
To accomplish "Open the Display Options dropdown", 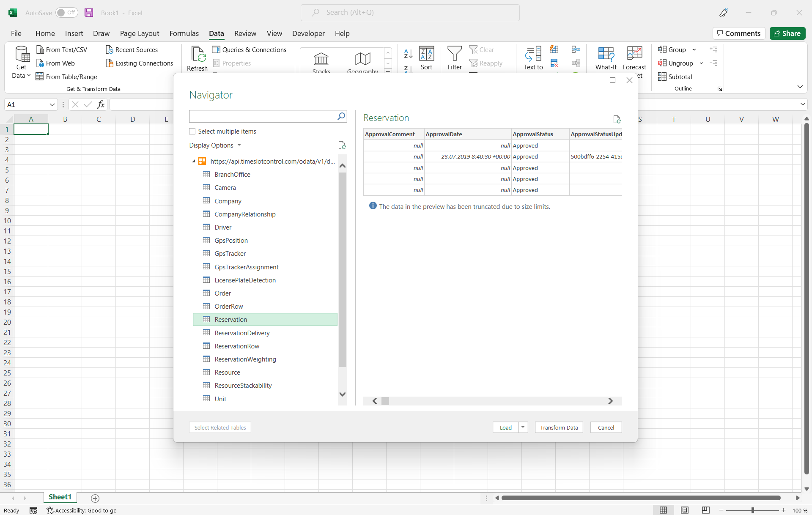I will (215, 145).
